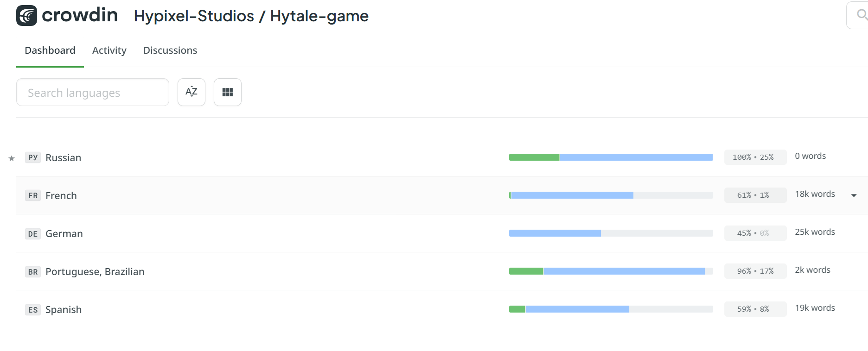Click the A-Z sort languages icon

pyautogui.click(x=191, y=92)
